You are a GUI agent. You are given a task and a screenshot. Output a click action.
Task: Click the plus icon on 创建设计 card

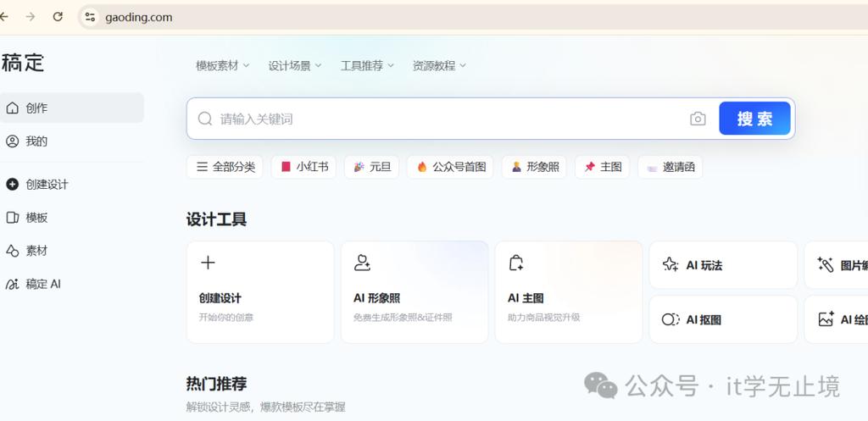(x=208, y=263)
